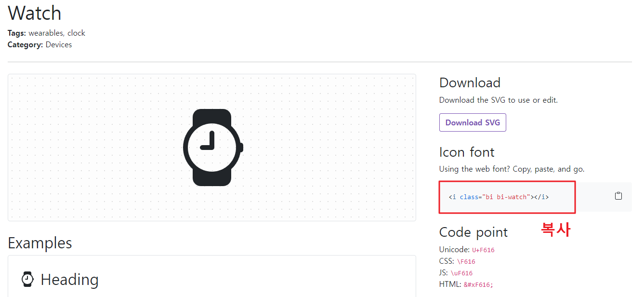
Task: Select the watch icon on the dotted canvas
Action: [x=212, y=147]
